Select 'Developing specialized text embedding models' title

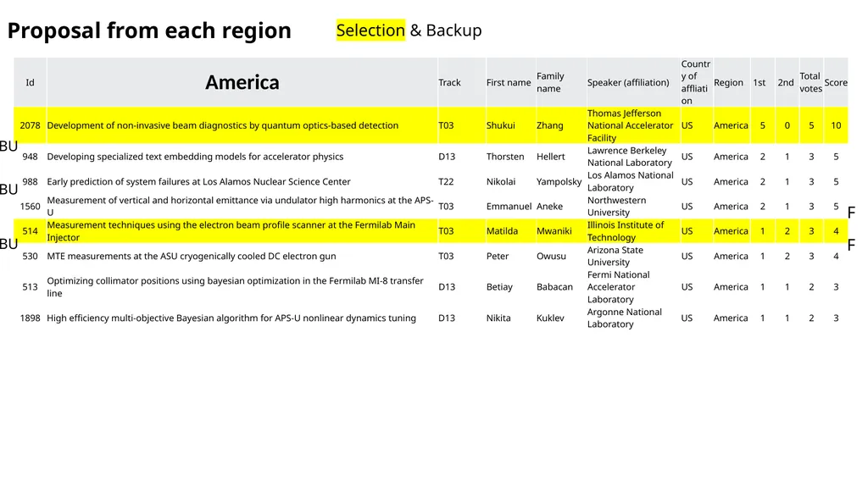[x=195, y=157]
